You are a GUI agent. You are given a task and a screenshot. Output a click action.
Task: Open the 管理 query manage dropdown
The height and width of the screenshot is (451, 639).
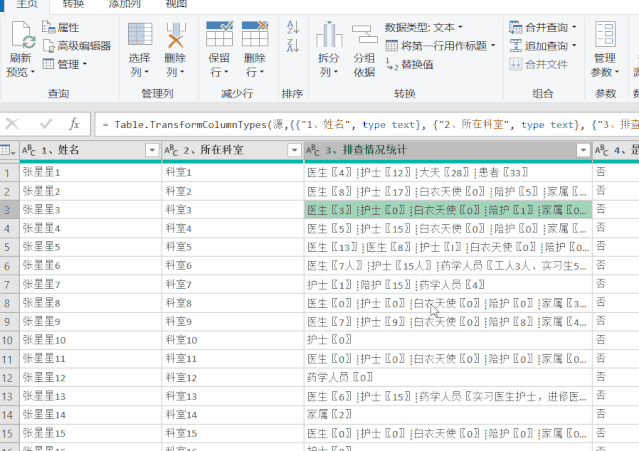click(65, 64)
